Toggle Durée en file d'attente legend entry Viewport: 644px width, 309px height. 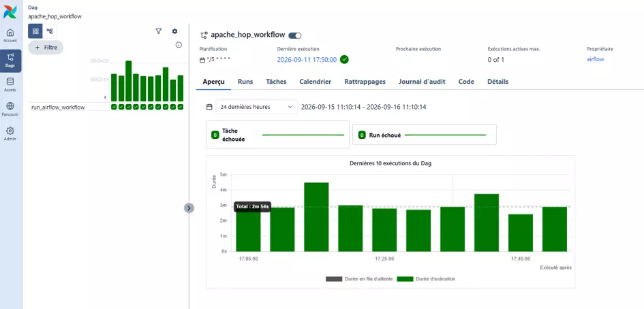pyautogui.click(x=359, y=278)
